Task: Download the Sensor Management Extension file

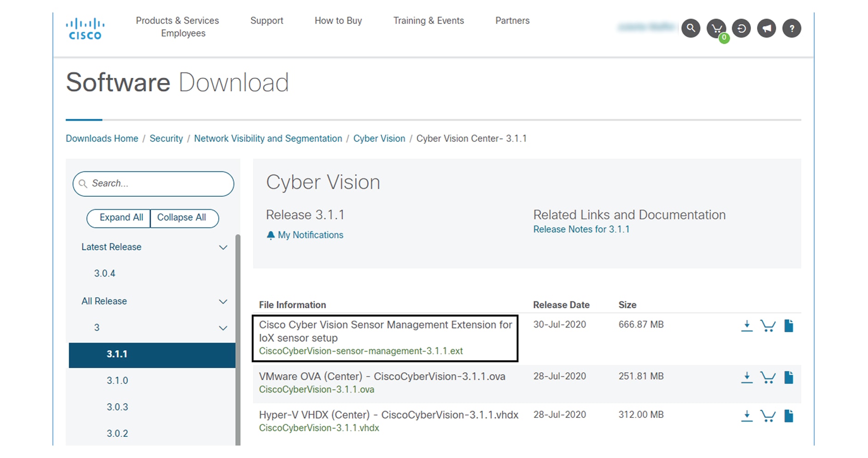Action: (747, 325)
